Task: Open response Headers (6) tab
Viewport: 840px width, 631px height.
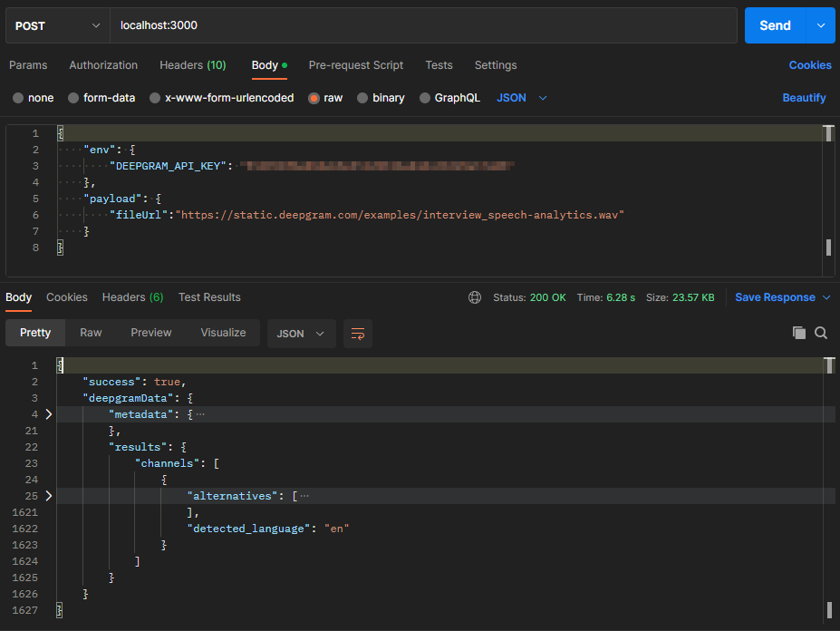Action: pos(133,297)
